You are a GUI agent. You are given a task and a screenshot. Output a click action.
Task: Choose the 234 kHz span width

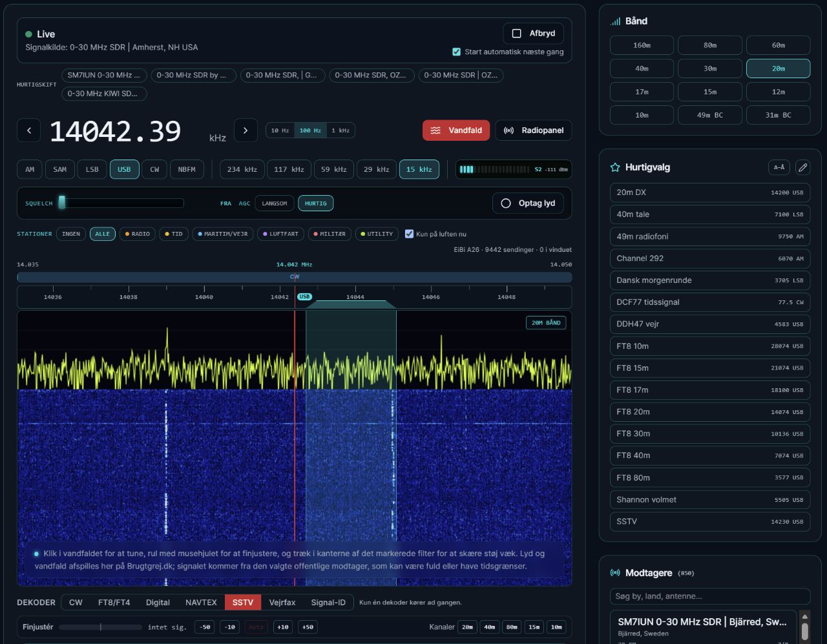click(x=242, y=169)
